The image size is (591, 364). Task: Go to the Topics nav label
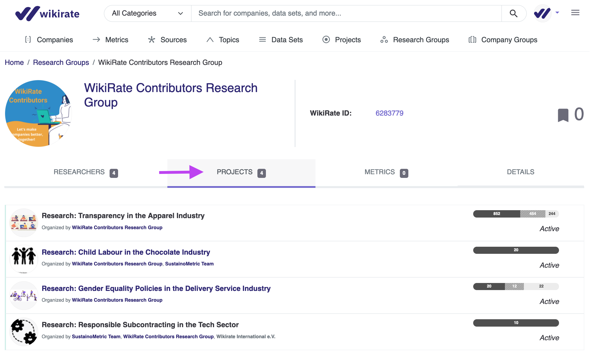229,40
